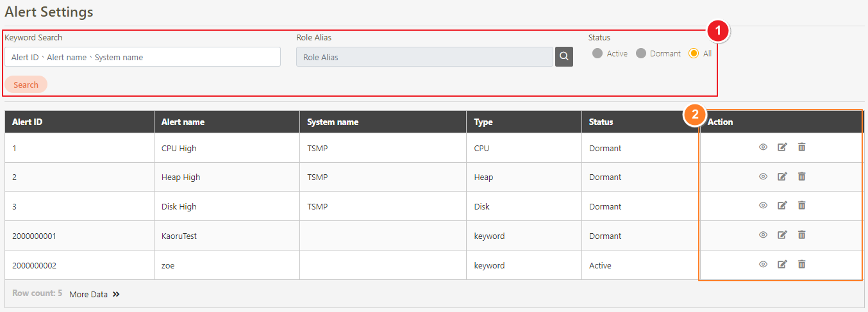Focus the Keyword Search input field
Screen dimensions: 868x312
pos(142,57)
